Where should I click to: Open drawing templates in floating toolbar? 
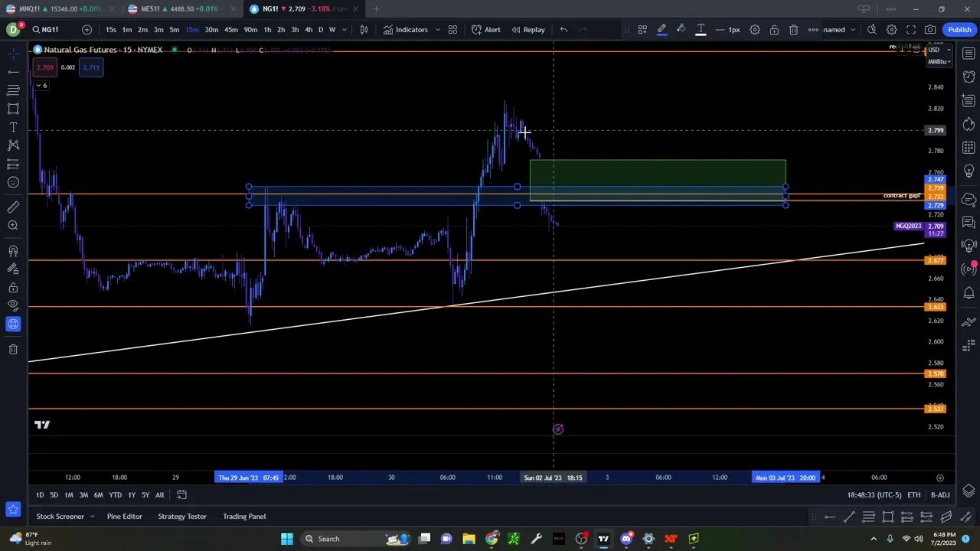[642, 30]
